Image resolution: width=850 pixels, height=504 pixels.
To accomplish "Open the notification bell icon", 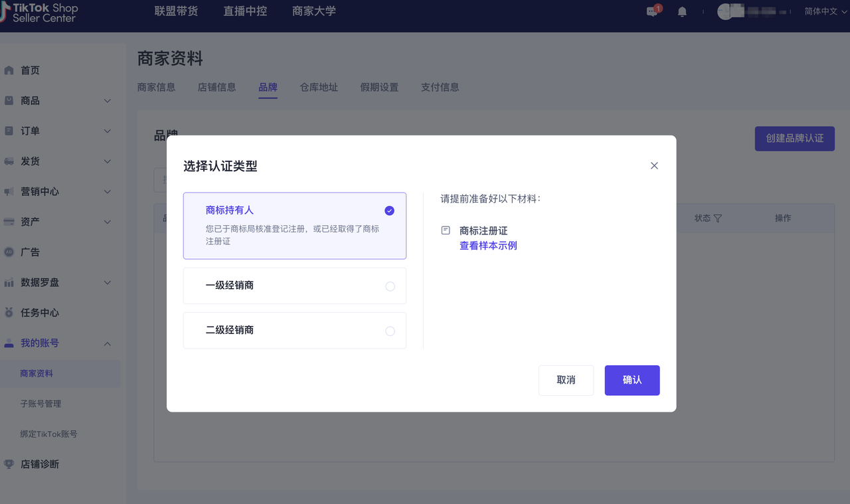I will [682, 12].
